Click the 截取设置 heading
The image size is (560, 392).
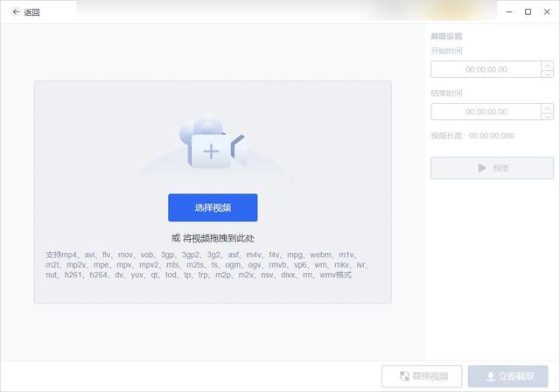coord(446,36)
